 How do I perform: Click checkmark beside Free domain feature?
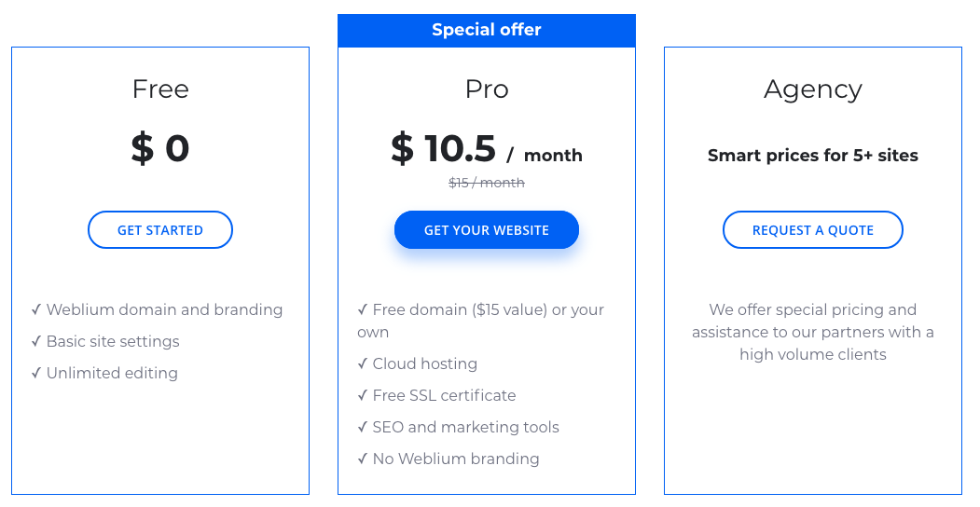coord(363,309)
